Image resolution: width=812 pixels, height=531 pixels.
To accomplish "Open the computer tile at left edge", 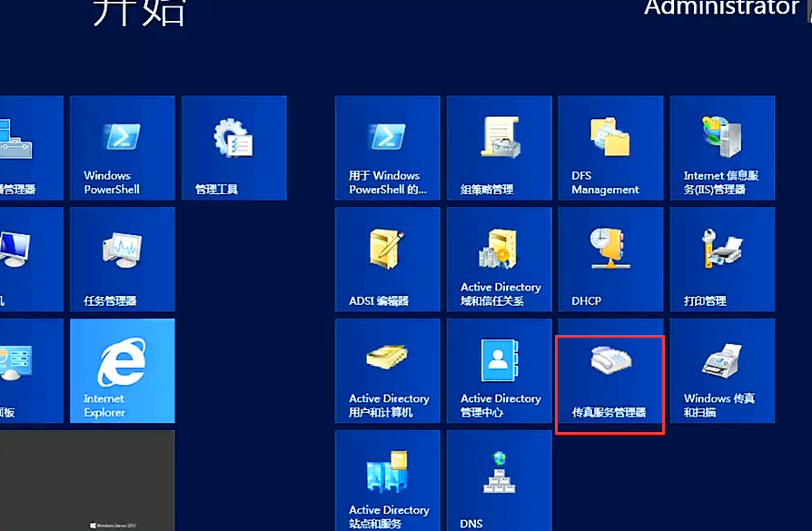I will point(31,260).
